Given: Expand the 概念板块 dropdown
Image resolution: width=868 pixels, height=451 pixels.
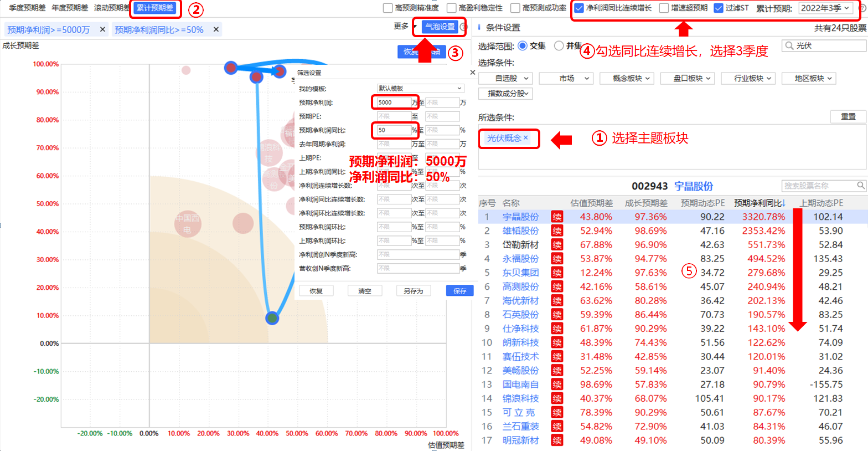Looking at the screenshot, I should click(627, 78).
